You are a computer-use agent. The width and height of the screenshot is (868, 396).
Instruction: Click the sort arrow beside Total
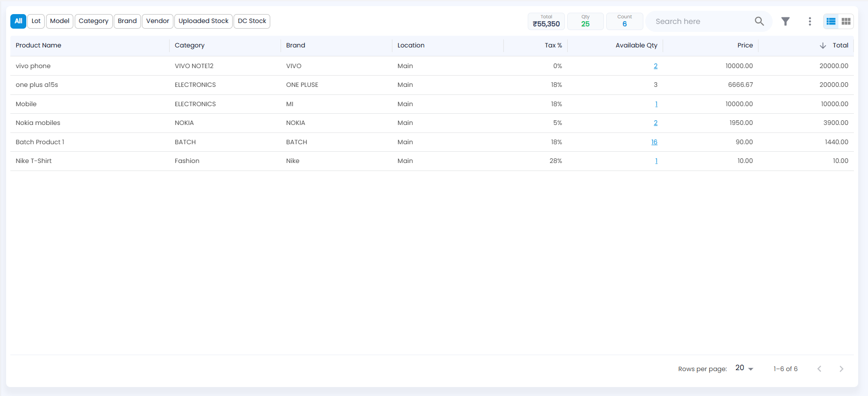(x=823, y=46)
